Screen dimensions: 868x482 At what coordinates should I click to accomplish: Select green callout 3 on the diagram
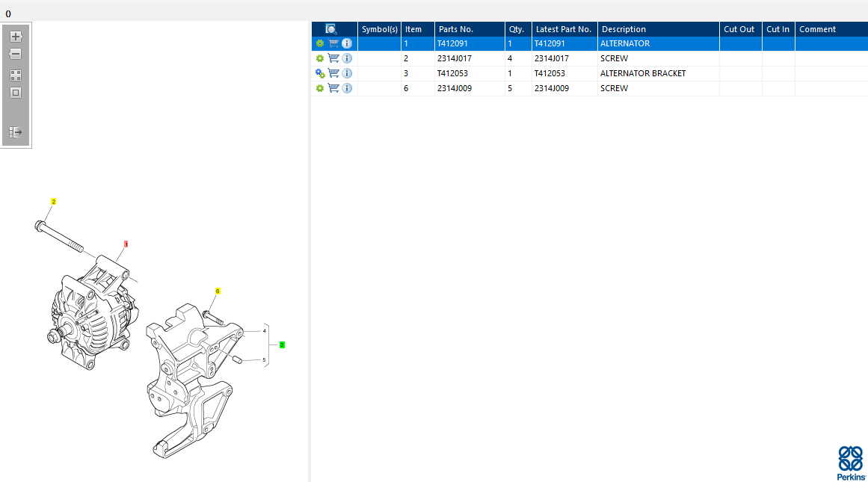click(282, 344)
